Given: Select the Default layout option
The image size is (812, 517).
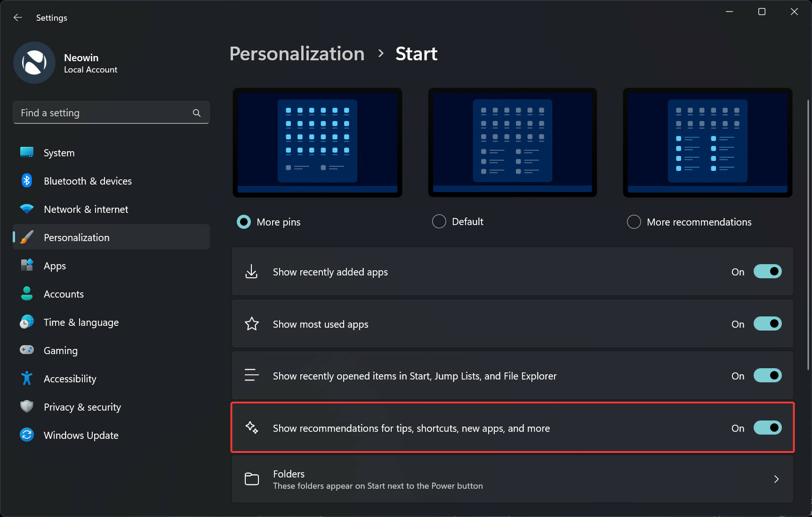Looking at the screenshot, I should point(439,221).
